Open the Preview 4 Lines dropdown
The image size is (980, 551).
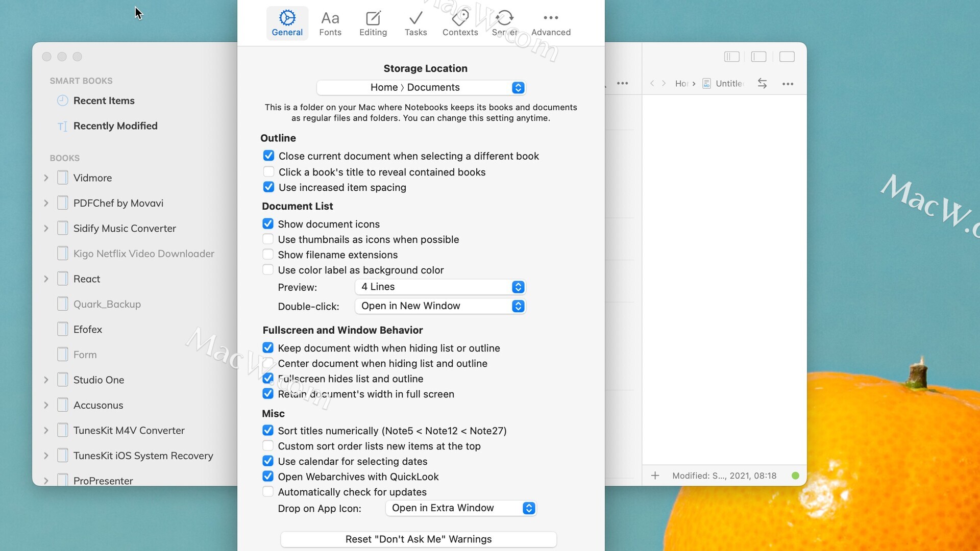point(440,287)
